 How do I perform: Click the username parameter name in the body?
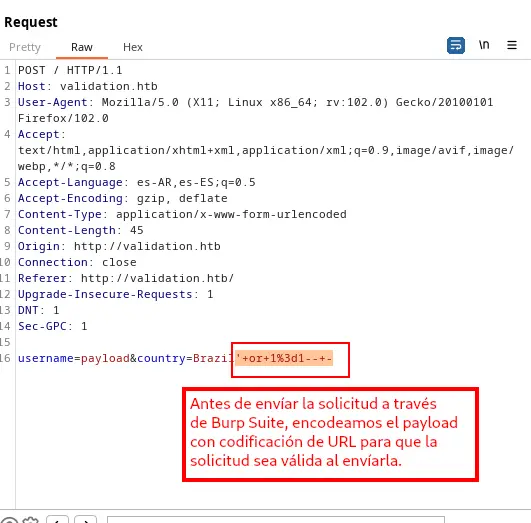[x=45, y=358]
